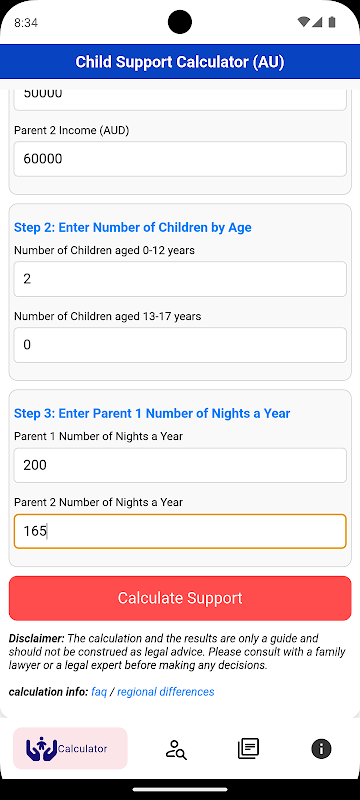360x800 pixels.
Task: Tap the cellular signal status icon
Action: pos(317,22)
